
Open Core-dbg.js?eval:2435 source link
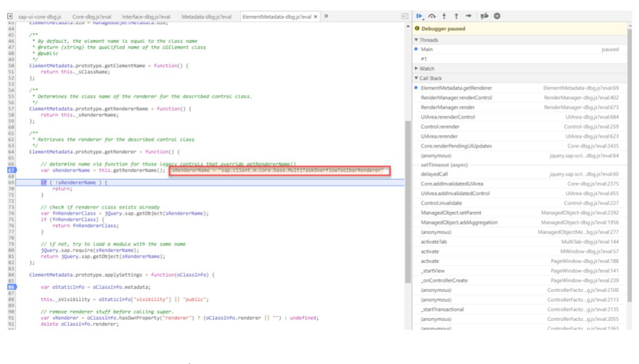pyautogui.click(x=593, y=146)
